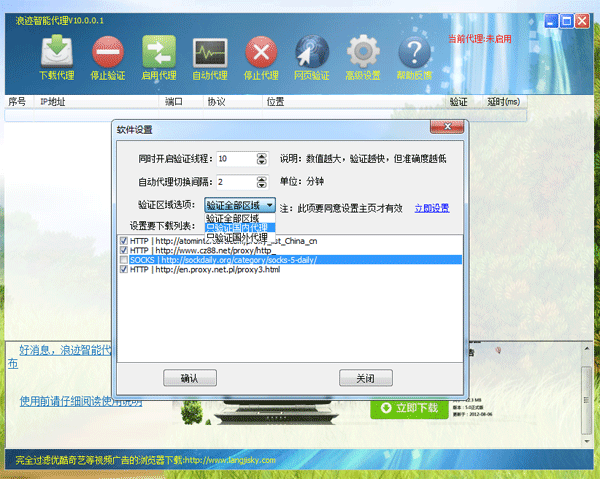Open 高级设置 advanced settings gear
Image resolution: width=600 pixels, height=479 pixels.
[x=364, y=55]
